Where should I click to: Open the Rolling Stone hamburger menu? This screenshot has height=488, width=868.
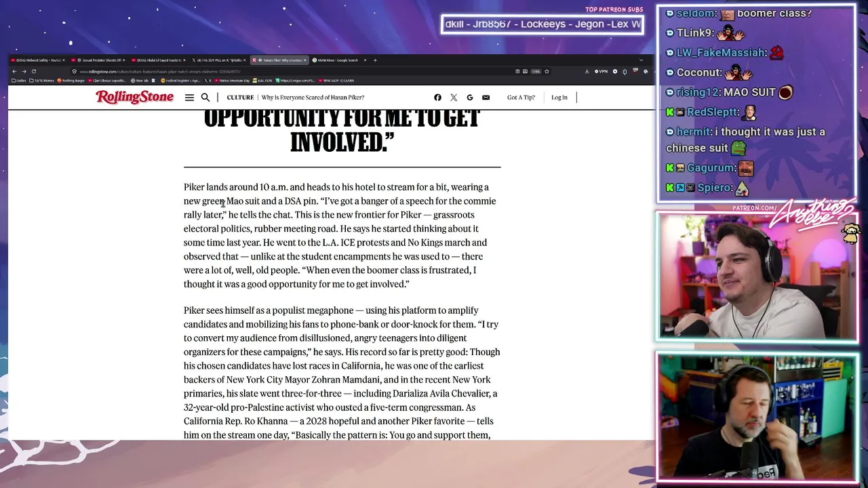[x=189, y=98]
